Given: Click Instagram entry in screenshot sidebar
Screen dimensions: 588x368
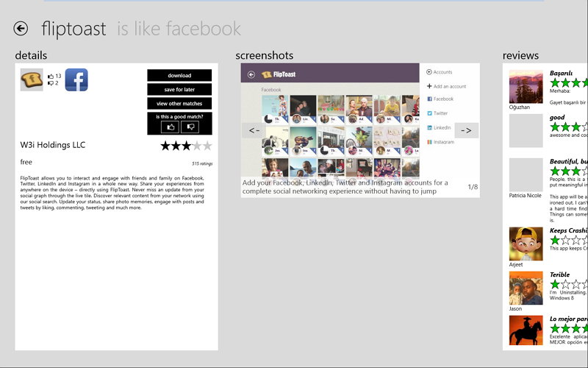Looking at the screenshot, I should [440, 142].
